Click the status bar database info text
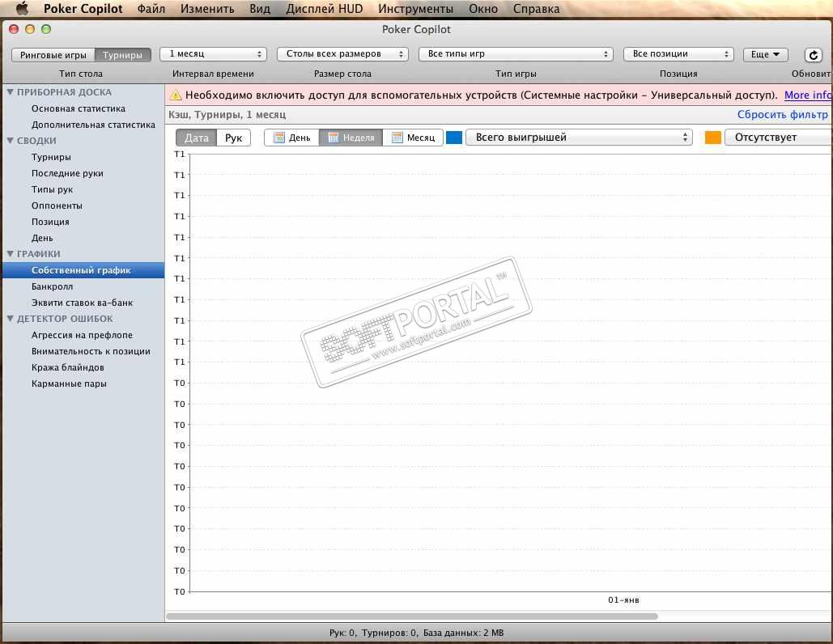833x644 pixels. (x=416, y=633)
